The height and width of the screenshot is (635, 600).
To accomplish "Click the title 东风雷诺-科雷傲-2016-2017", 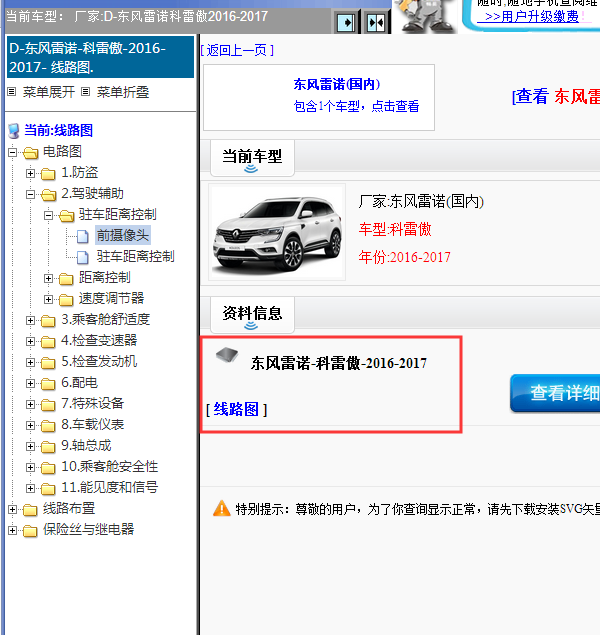I will (338, 363).
